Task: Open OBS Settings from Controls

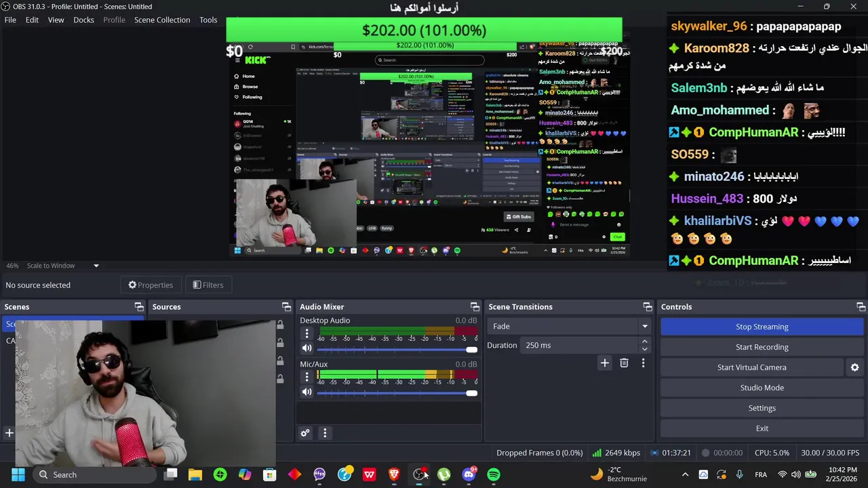Action: (762, 408)
